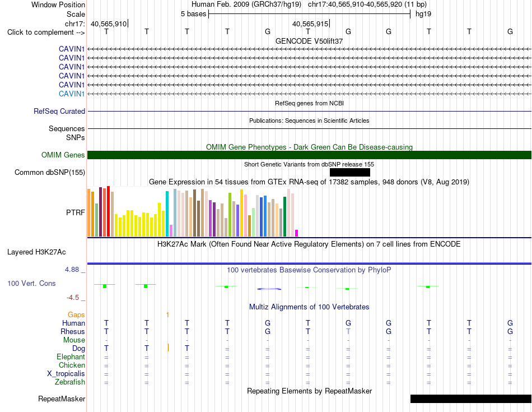Open '100 vertebrates Basewise Conservation by PhyloP' title
Image resolution: width=532 pixels, height=412 pixels.
[309, 270]
